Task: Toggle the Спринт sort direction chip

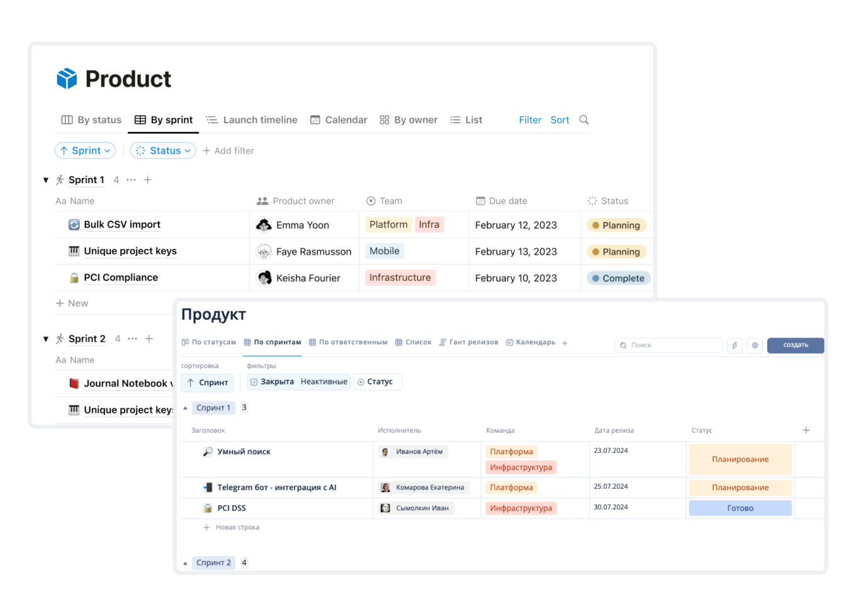Action: (207, 383)
